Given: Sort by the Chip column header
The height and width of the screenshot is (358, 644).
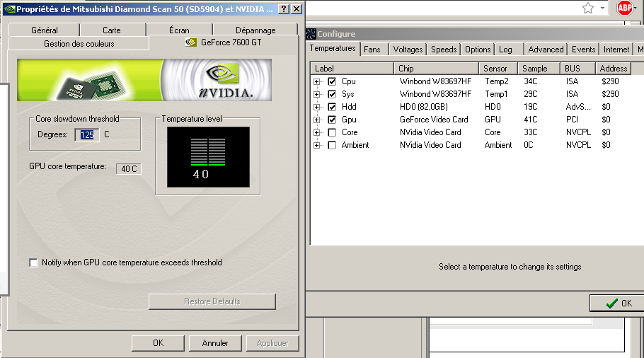Looking at the screenshot, I should point(436,69).
